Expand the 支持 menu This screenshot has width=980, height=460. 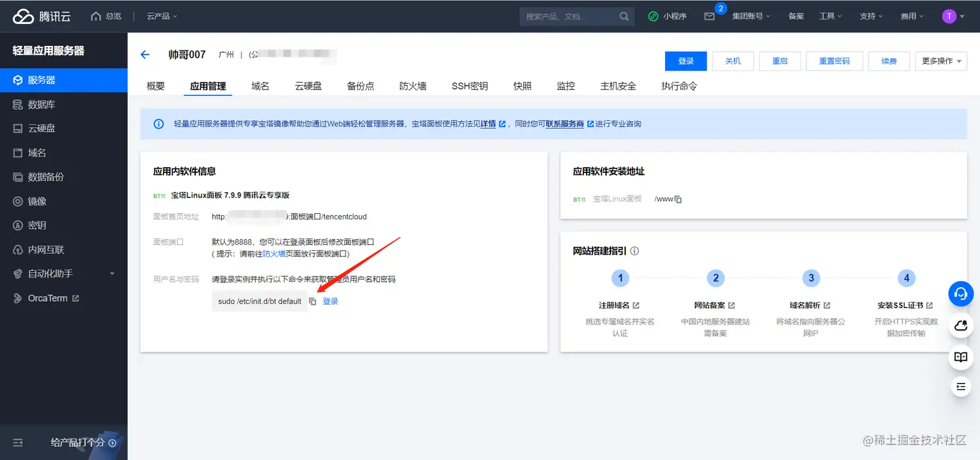(x=871, y=16)
